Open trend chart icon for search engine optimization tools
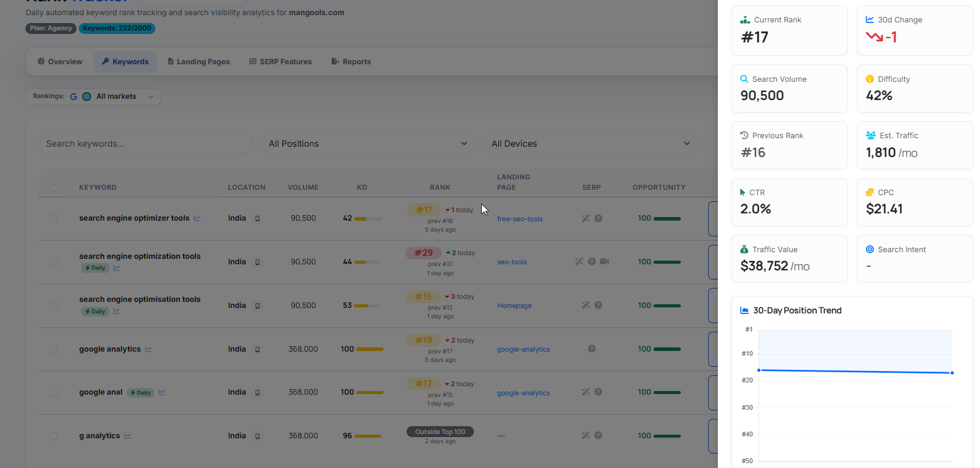Viewport: 980px width, 468px height. (117, 268)
